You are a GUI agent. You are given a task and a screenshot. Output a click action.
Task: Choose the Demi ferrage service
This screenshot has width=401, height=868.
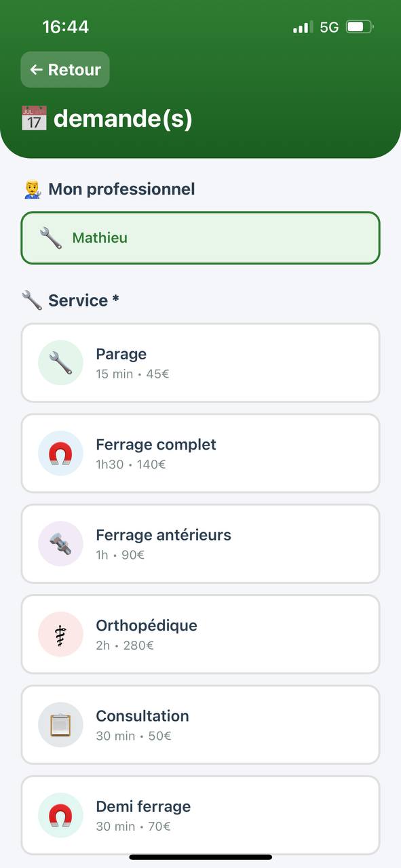click(x=200, y=815)
